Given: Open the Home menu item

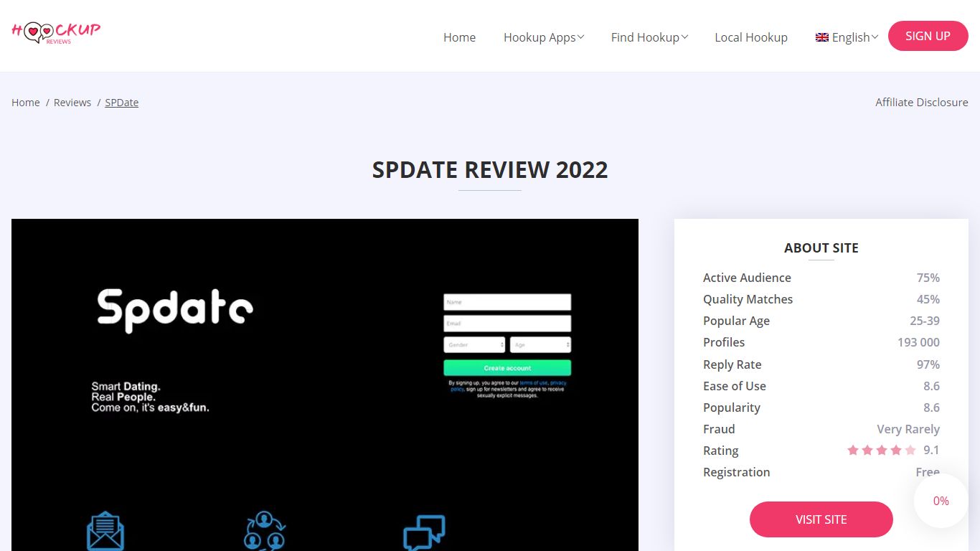Looking at the screenshot, I should [459, 37].
